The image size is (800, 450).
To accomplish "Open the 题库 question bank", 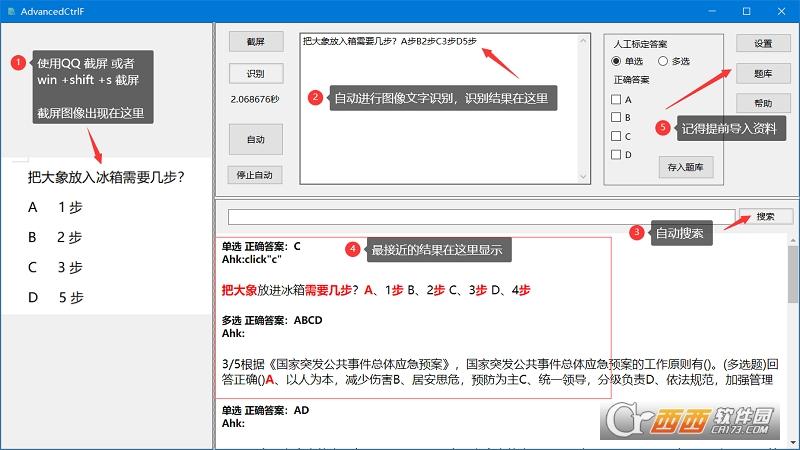I will (x=763, y=74).
